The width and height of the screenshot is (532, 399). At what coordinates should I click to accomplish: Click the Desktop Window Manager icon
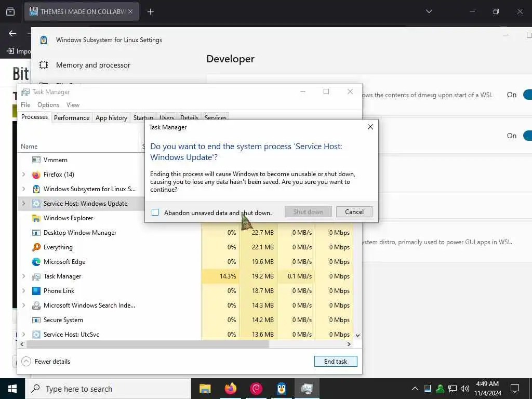36,233
